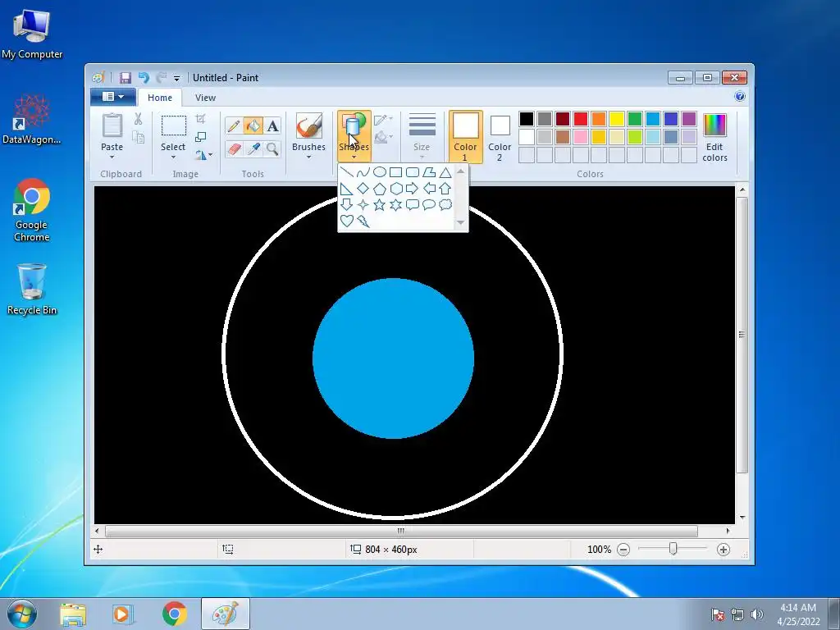
Task: Click the Resize icon in Image group
Action: click(x=200, y=137)
